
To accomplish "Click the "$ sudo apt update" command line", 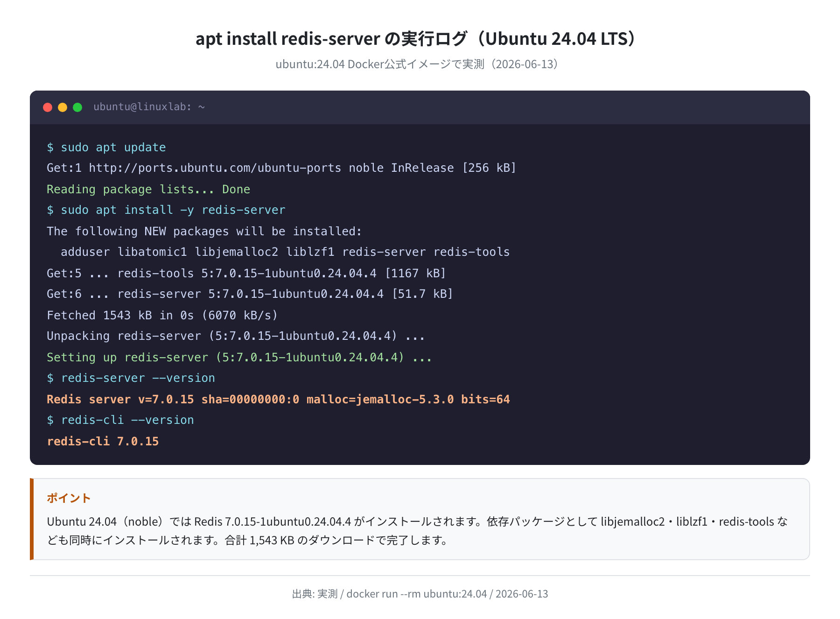I will [106, 148].
